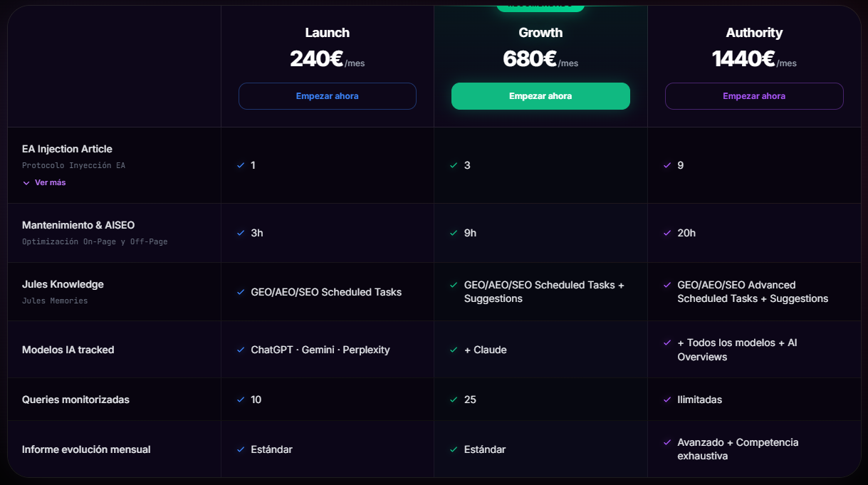Click the green checkmark next to Growth's 9h maintenance
This screenshot has height=485, width=868.
[x=454, y=233]
